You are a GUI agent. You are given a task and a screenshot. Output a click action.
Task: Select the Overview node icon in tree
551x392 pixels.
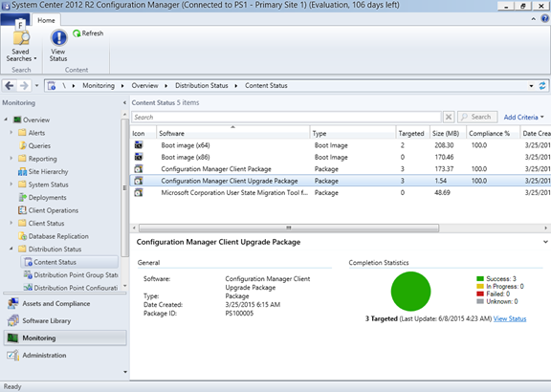17,120
